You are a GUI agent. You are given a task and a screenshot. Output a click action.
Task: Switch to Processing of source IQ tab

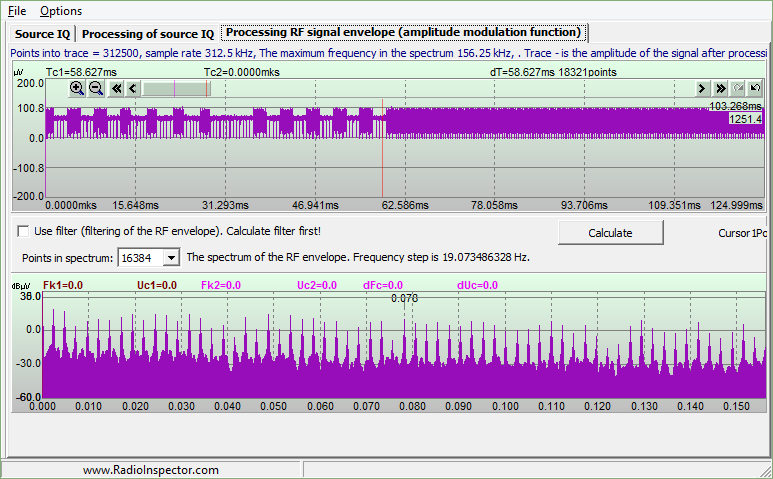(x=147, y=33)
